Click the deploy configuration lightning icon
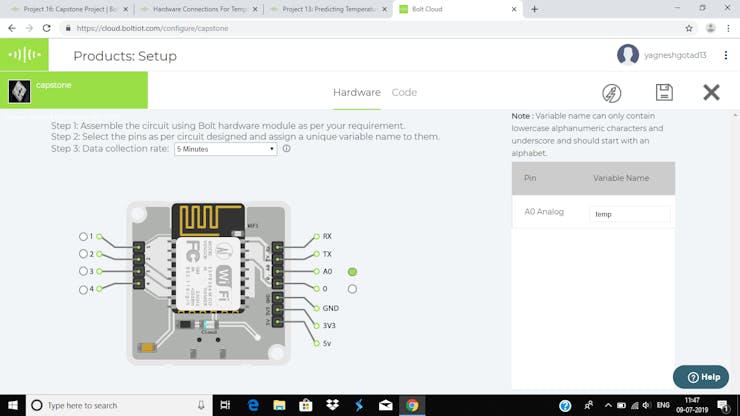Screen dimensions: 740x416 (612, 93)
